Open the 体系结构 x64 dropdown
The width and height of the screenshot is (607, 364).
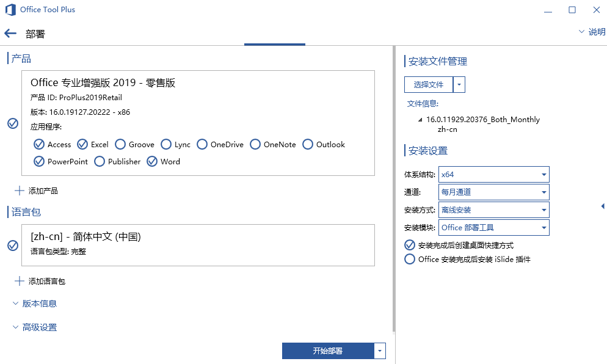tap(493, 175)
